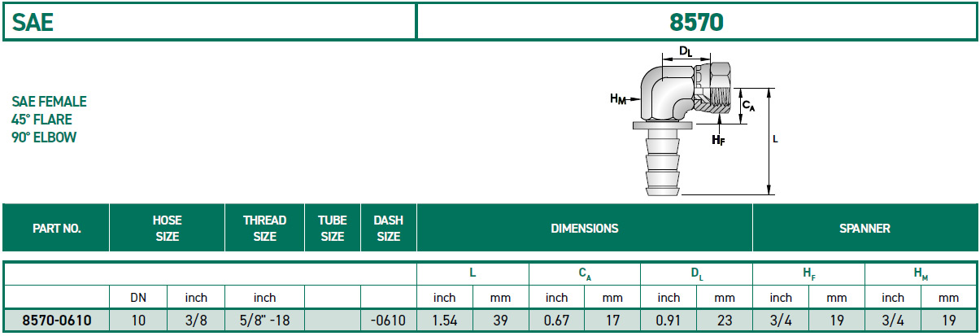Click the THREAD SIZE column header
The image size is (980, 336).
tap(265, 229)
